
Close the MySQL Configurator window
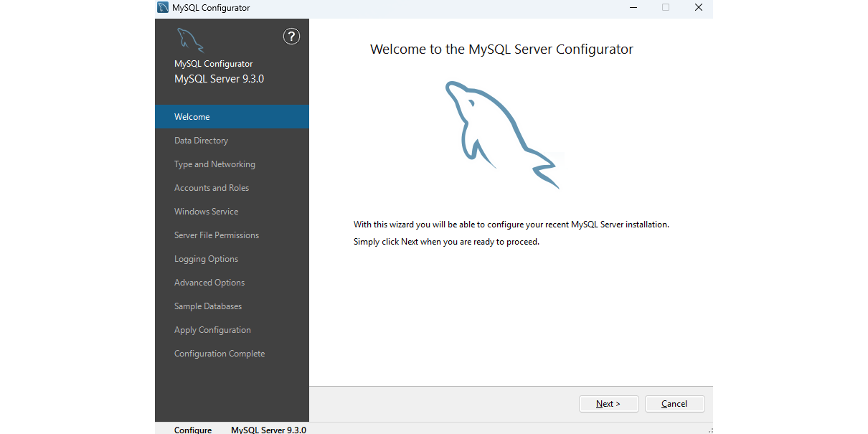[698, 7]
